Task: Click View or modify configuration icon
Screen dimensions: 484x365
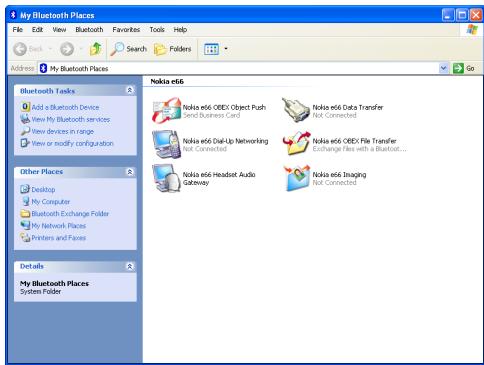Action: (x=25, y=143)
